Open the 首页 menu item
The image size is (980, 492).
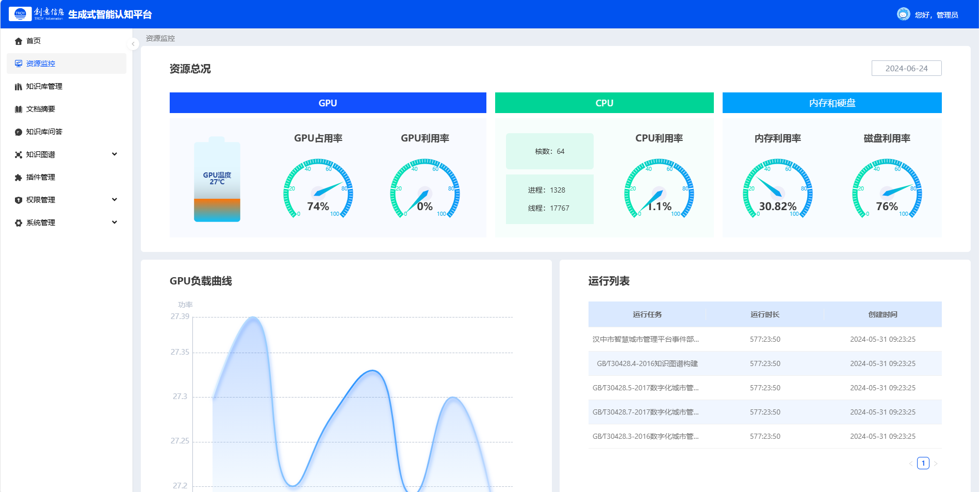click(x=67, y=41)
